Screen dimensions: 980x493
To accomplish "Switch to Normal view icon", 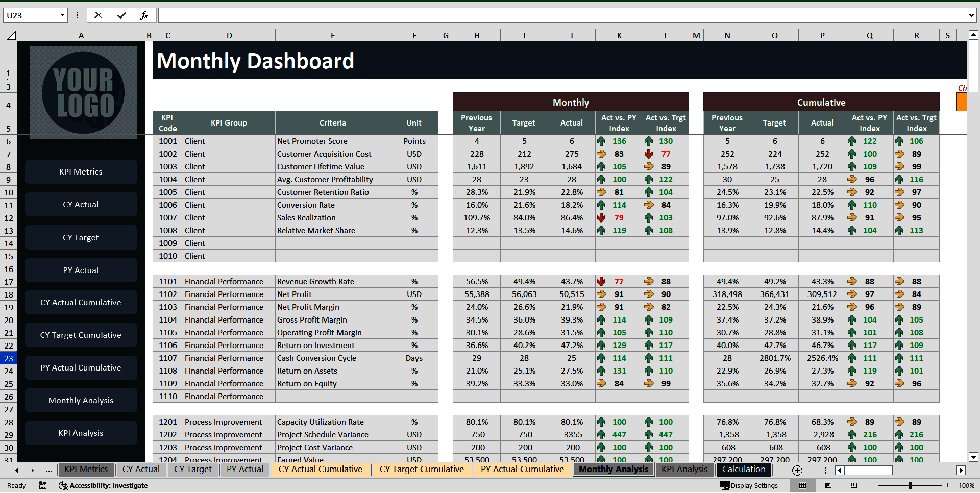I will (803, 485).
